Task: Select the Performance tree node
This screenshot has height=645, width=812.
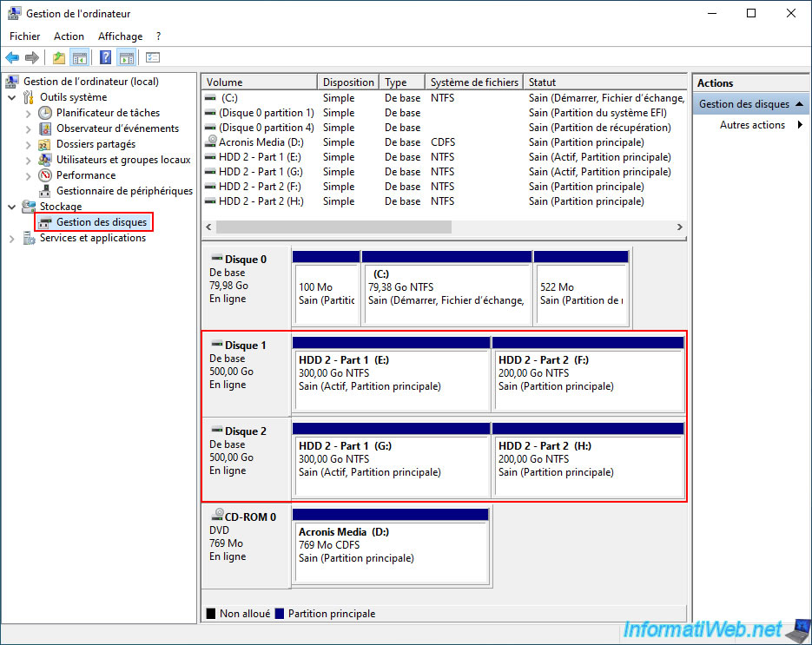Action: click(86, 175)
